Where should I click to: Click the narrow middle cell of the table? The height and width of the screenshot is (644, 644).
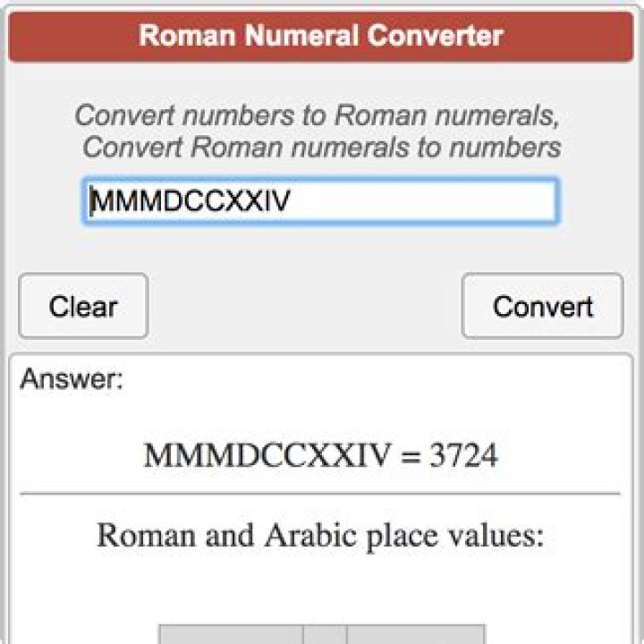326,634
